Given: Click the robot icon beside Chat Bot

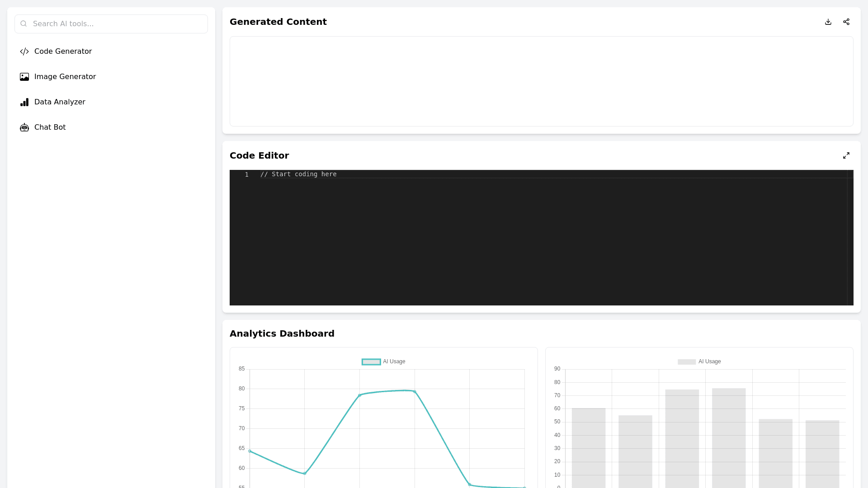Looking at the screenshot, I should [x=24, y=127].
